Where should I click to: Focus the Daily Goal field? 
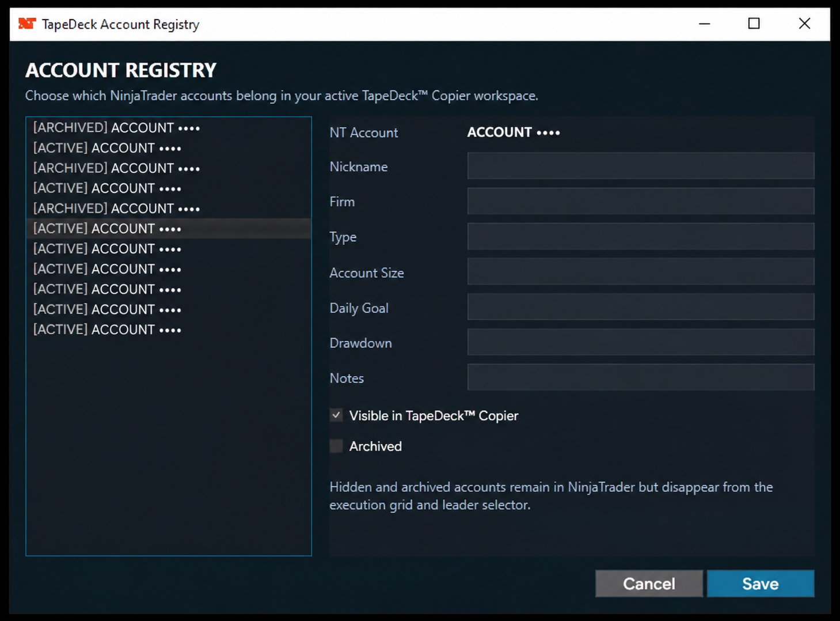tap(640, 307)
